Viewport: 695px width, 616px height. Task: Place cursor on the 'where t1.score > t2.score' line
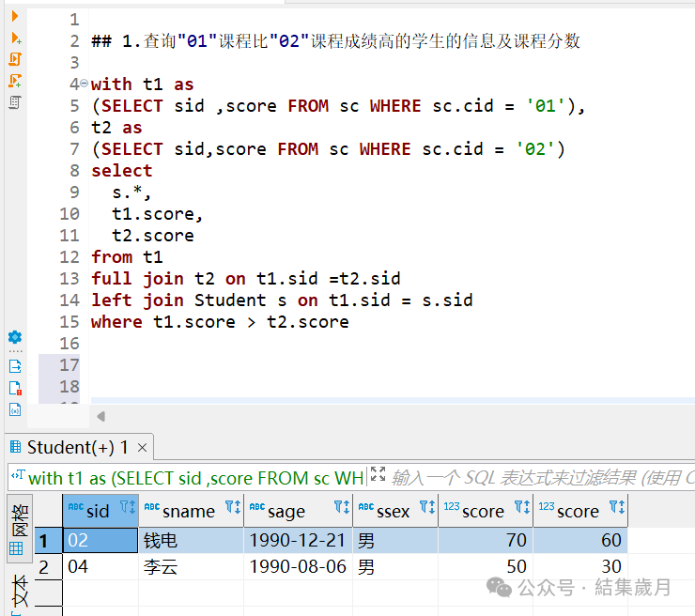(x=220, y=322)
